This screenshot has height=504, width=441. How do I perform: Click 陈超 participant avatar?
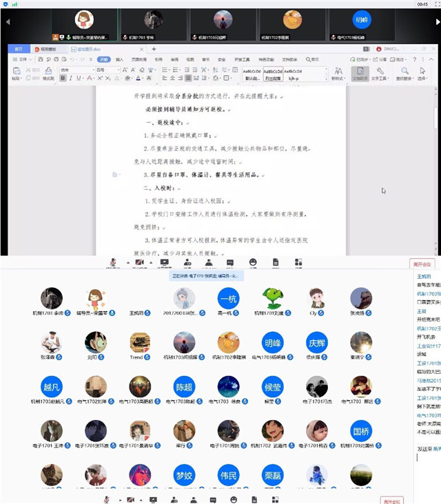[x=184, y=387]
